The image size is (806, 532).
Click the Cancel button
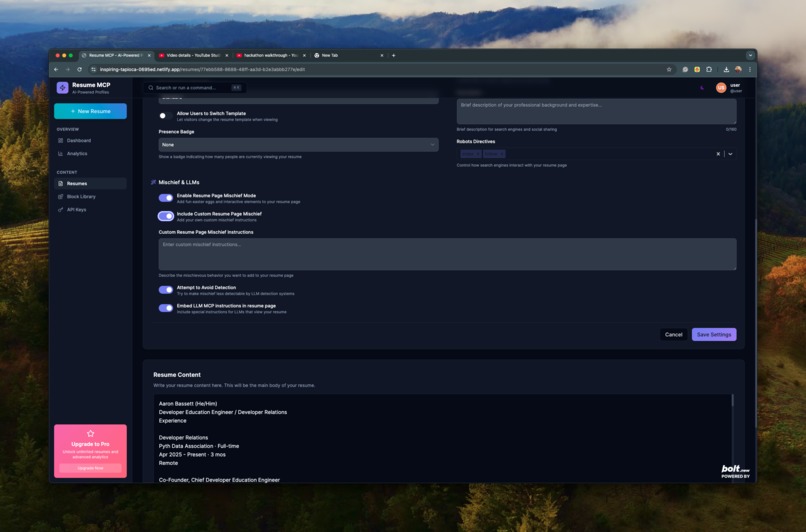673,335
